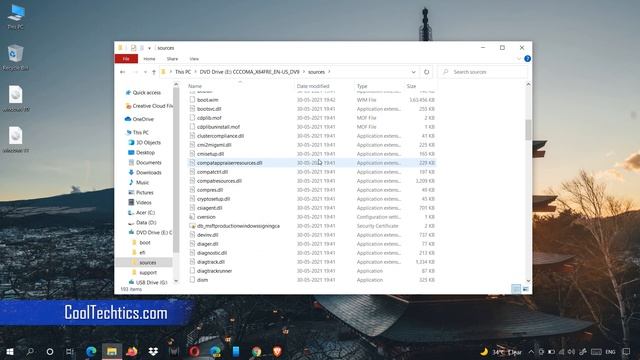Open This PC desktop icon

(x=16, y=17)
